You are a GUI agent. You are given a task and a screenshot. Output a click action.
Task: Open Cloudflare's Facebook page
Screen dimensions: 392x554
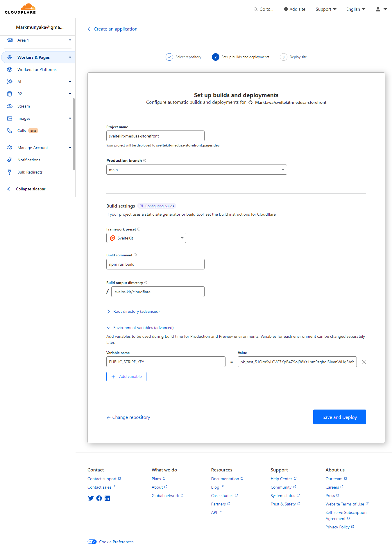(x=99, y=498)
